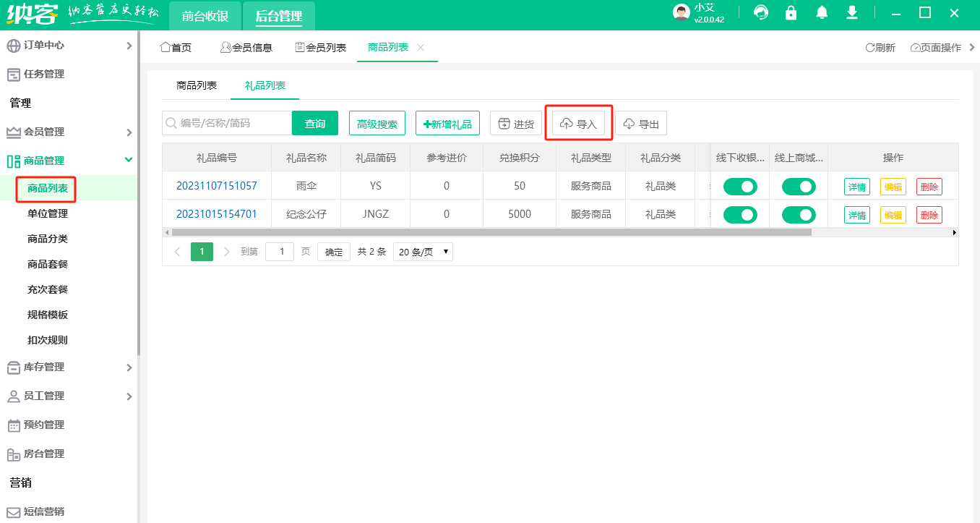Toggle 线下收银 switch for 雨伞

pos(740,187)
